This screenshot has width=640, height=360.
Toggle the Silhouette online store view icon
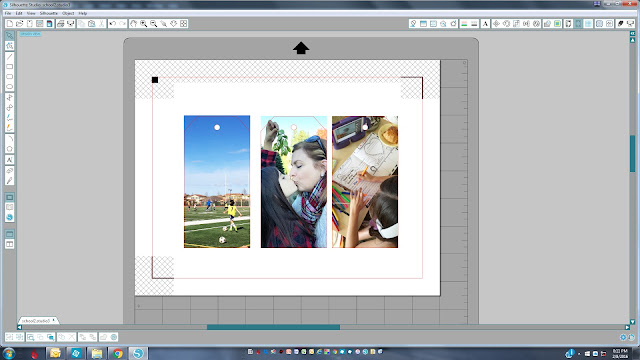click(x=9, y=217)
